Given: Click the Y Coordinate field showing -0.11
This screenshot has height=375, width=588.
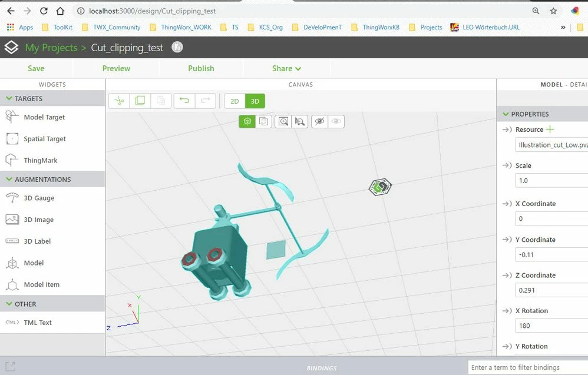Looking at the screenshot, I should pyautogui.click(x=551, y=255).
